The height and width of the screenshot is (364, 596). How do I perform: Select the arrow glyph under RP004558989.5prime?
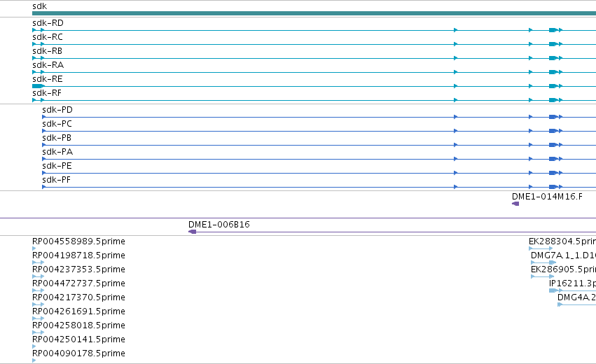pos(34,248)
